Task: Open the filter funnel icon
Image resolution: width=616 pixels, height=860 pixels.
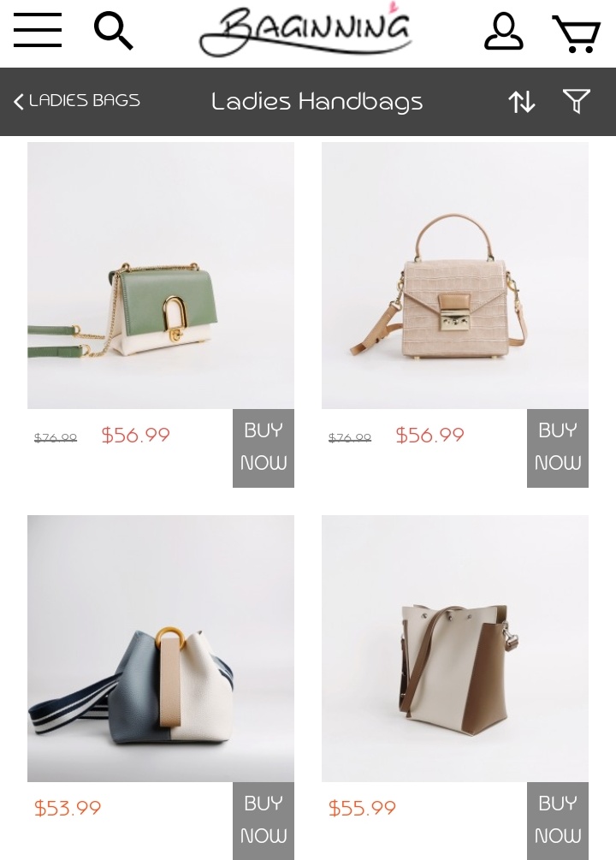Action: [x=577, y=102]
